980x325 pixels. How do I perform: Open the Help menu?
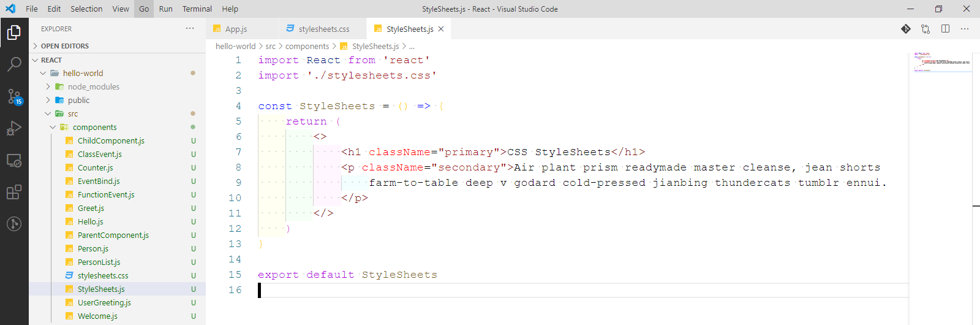point(230,9)
